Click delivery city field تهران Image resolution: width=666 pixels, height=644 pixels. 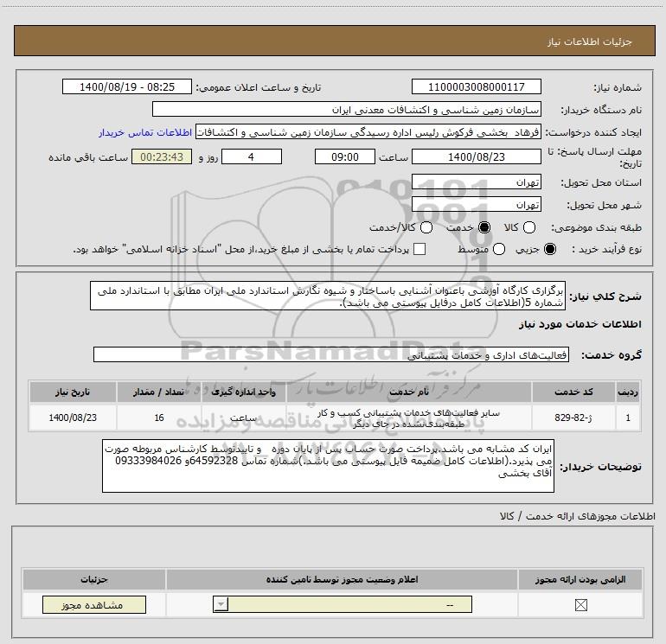pos(476,205)
